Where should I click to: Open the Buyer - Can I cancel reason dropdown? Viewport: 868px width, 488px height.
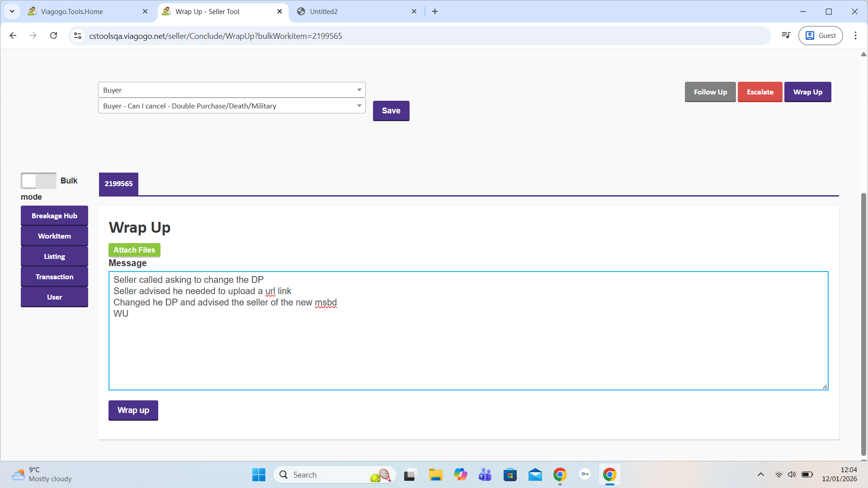click(x=231, y=106)
